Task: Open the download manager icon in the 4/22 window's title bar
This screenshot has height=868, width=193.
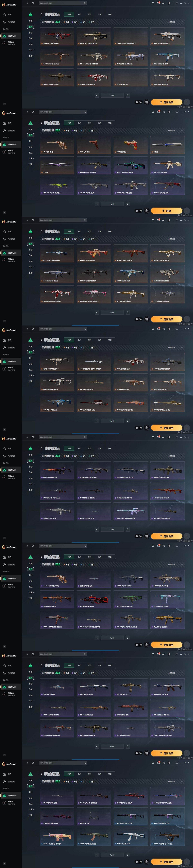Action: 164,112
